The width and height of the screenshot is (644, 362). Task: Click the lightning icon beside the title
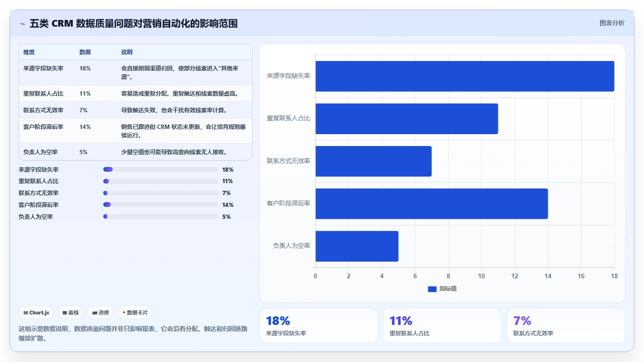pyautogui.click(x=22, y=23)
